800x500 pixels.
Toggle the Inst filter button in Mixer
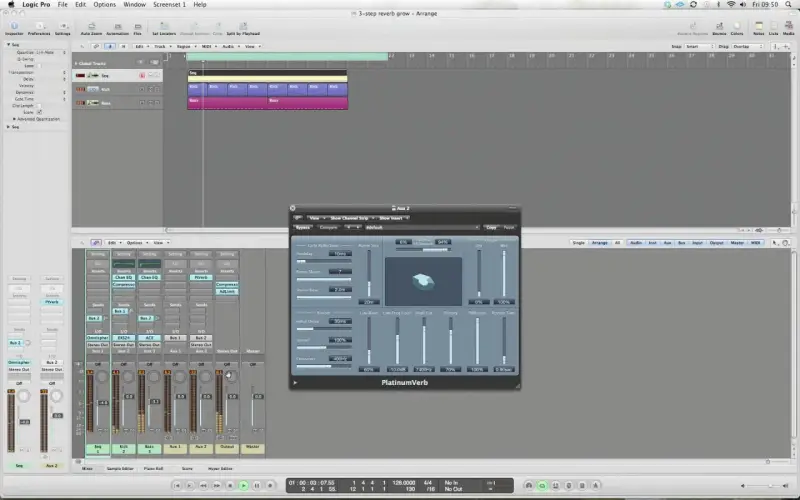(653, 243)
